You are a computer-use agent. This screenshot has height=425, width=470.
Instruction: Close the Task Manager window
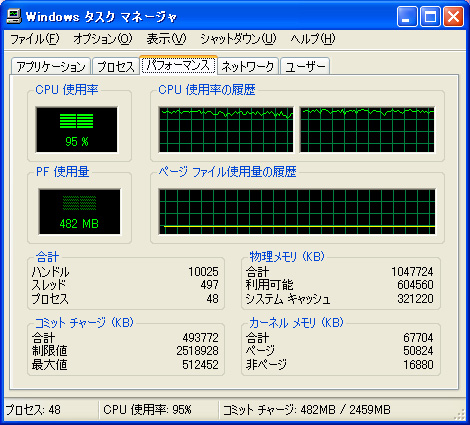click(x=453, y=16)
